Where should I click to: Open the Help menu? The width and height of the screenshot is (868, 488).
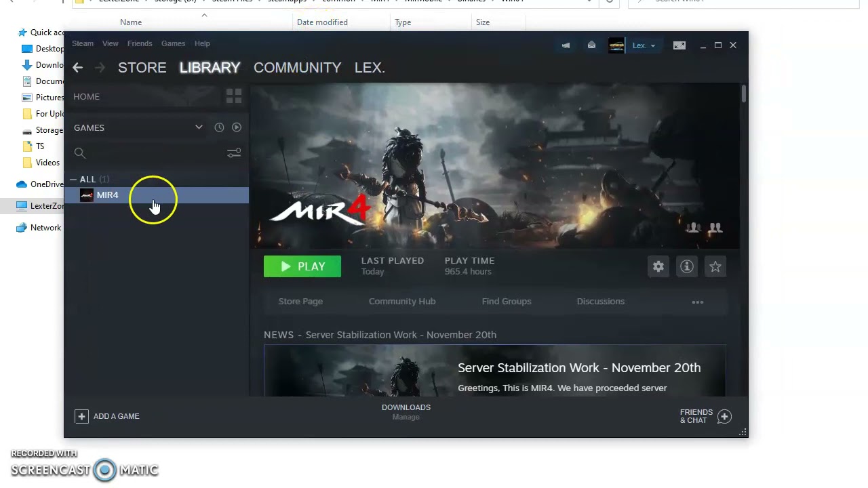(x=202, y=43)
